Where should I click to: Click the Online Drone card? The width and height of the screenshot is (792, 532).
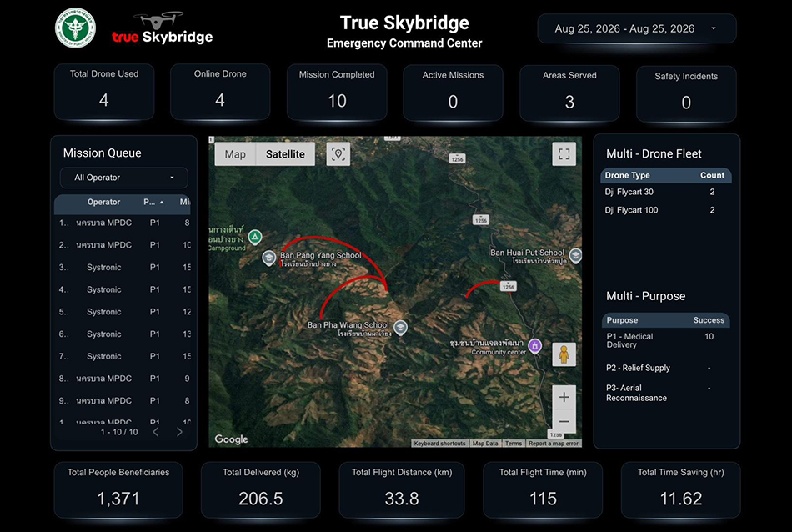pos(220,92)
